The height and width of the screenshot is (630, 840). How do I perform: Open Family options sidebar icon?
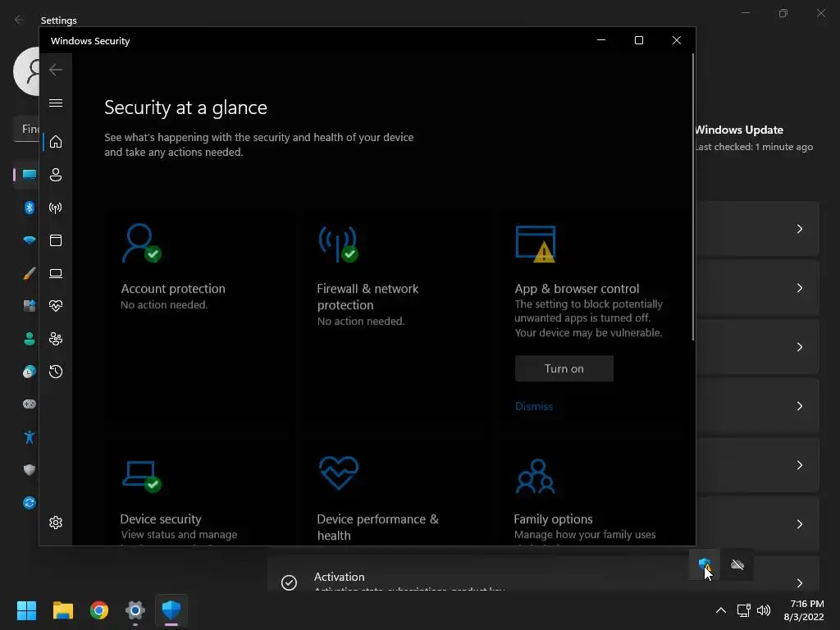coord(56,339)
